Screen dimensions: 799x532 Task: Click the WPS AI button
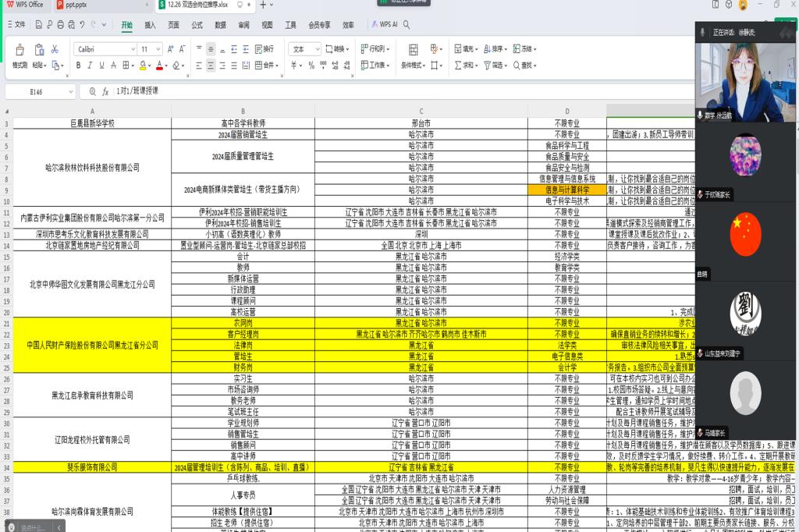tap(384, 25)
